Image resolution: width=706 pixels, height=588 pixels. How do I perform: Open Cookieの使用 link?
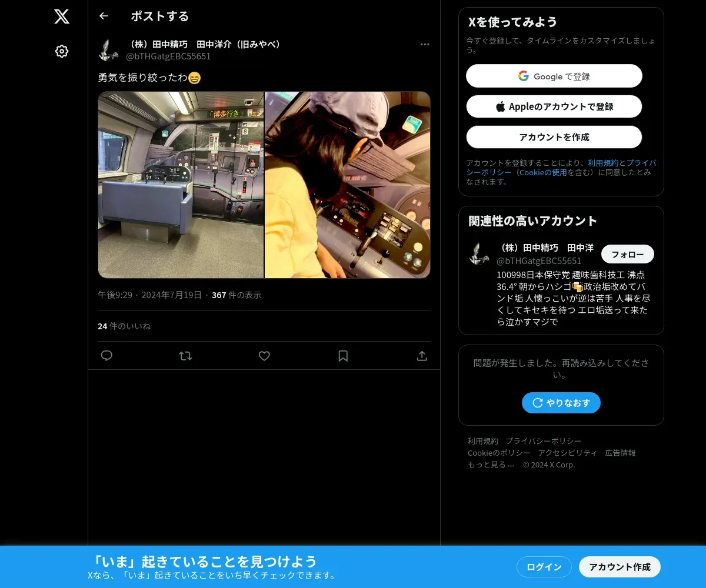543,172
